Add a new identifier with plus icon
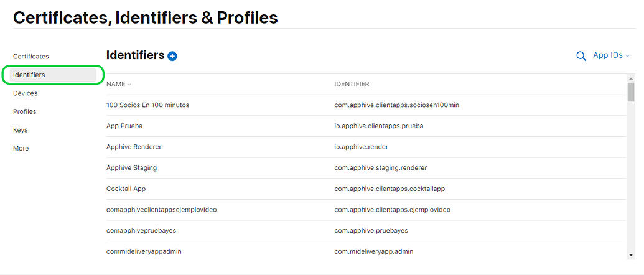644x275 pixels. point(172,56)
